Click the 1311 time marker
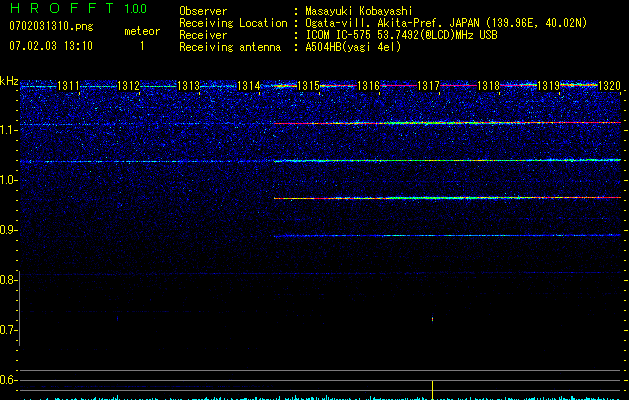Screen dimensions: 629x400 point(68,86)
